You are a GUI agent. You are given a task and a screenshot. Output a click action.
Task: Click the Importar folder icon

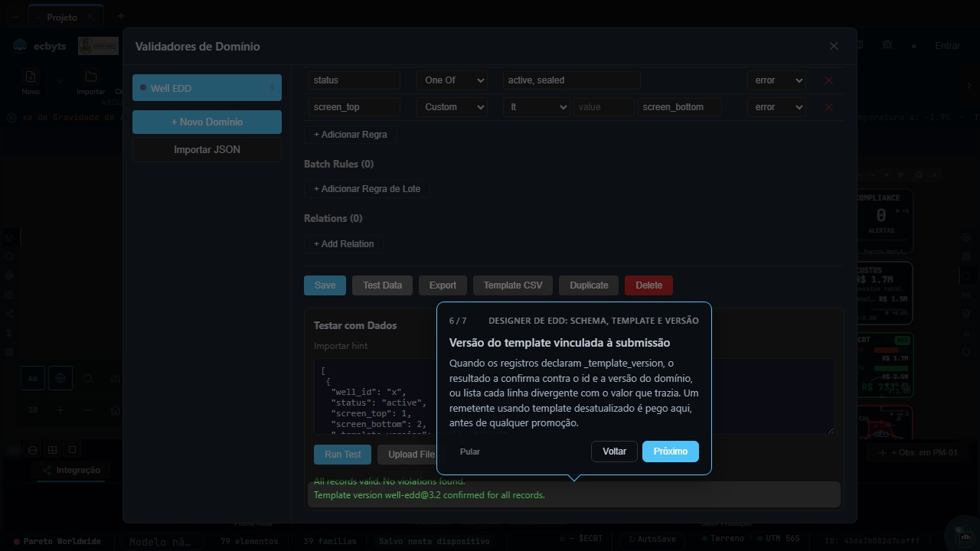coord(91,77)
